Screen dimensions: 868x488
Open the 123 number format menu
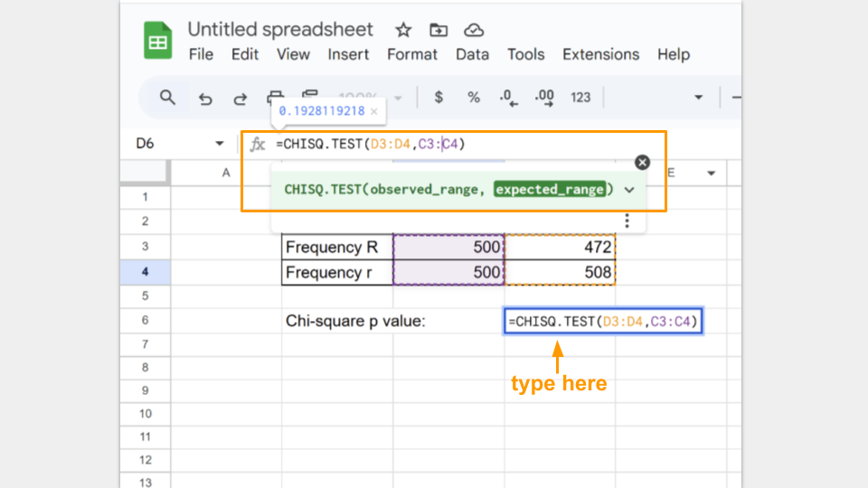pyautogui.click(x=580, y=98)
